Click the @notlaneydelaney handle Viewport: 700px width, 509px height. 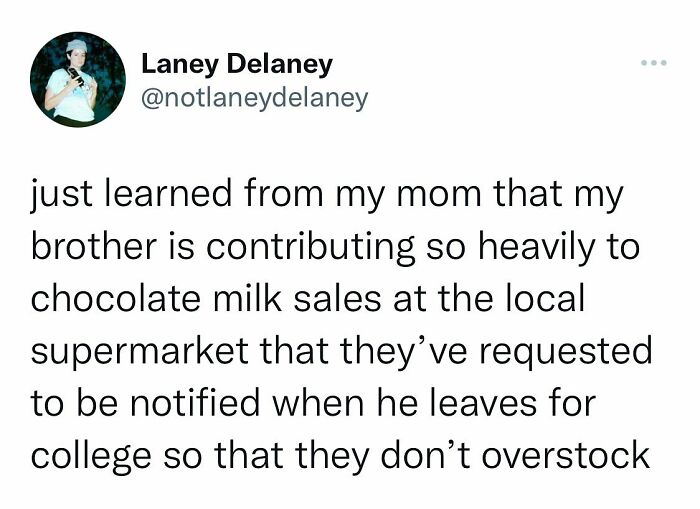(x=254, y=98)
